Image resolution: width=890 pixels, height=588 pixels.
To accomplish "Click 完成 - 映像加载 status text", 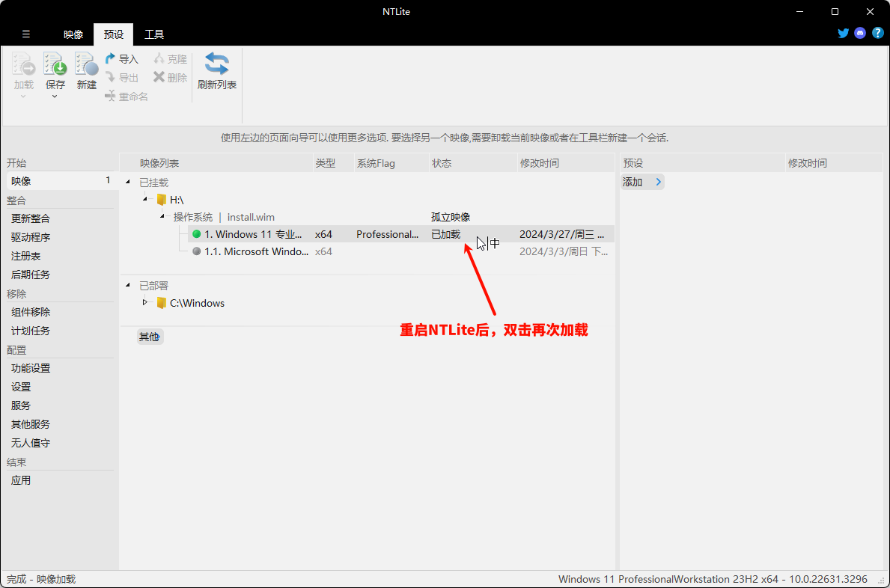I will (x=41, y=579).
